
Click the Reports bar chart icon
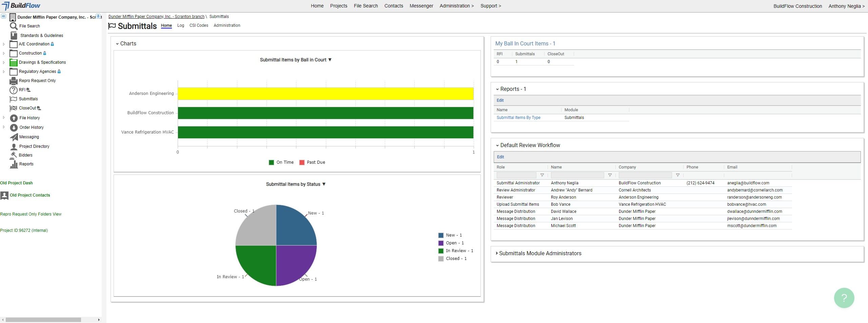pyautogui.click(x=14, y=164)
